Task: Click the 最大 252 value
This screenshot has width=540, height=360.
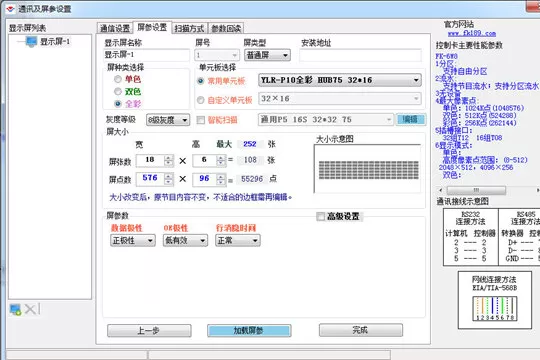Action: pyautogui.click(x=250, y=144)
